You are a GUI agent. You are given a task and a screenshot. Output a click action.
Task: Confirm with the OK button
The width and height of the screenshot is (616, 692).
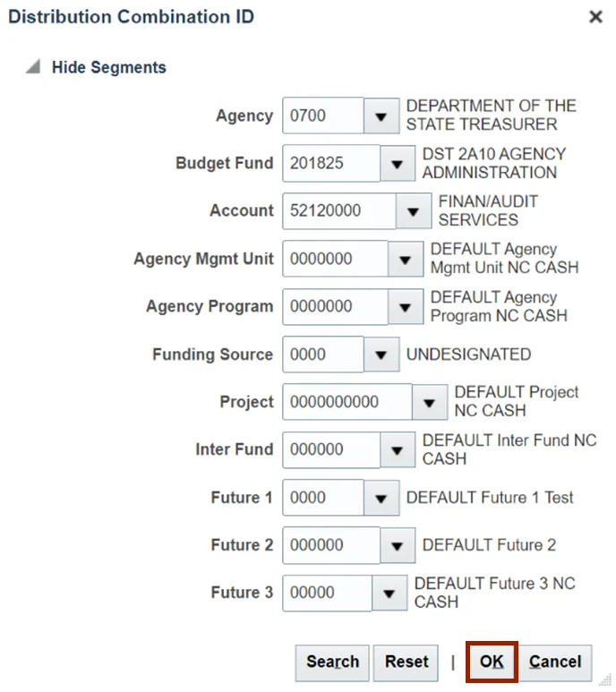(x=492, y=662)
